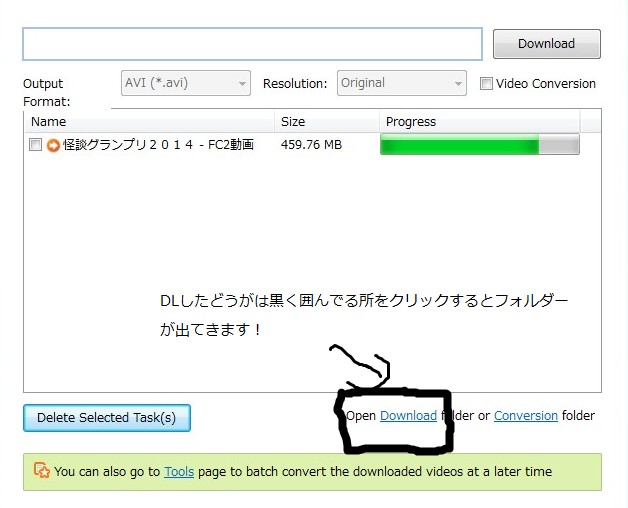628x508 pixels.
Task: Click the 459.76 MB size cell
Action: click(311, 144)
